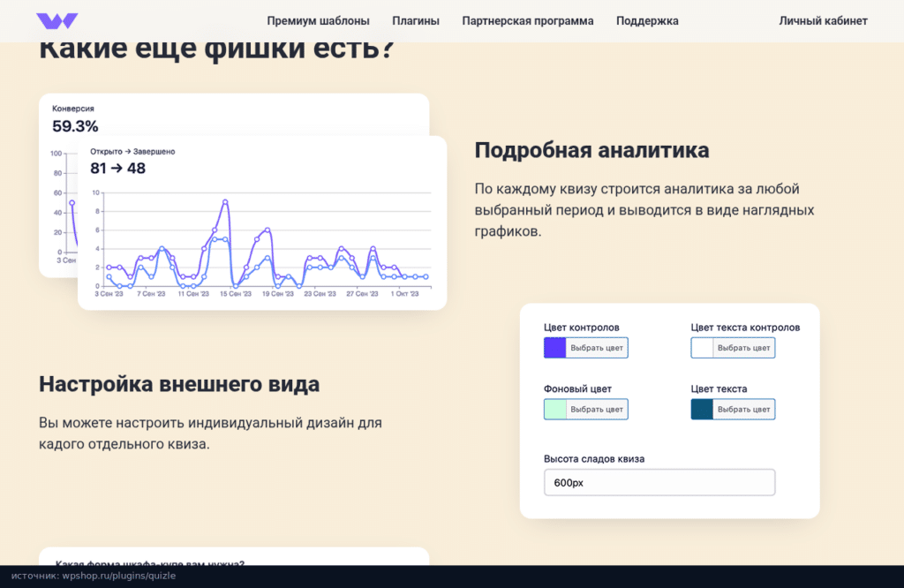
Task: Open Партнерская программа menu item
Action: click(x=528, y=21)
